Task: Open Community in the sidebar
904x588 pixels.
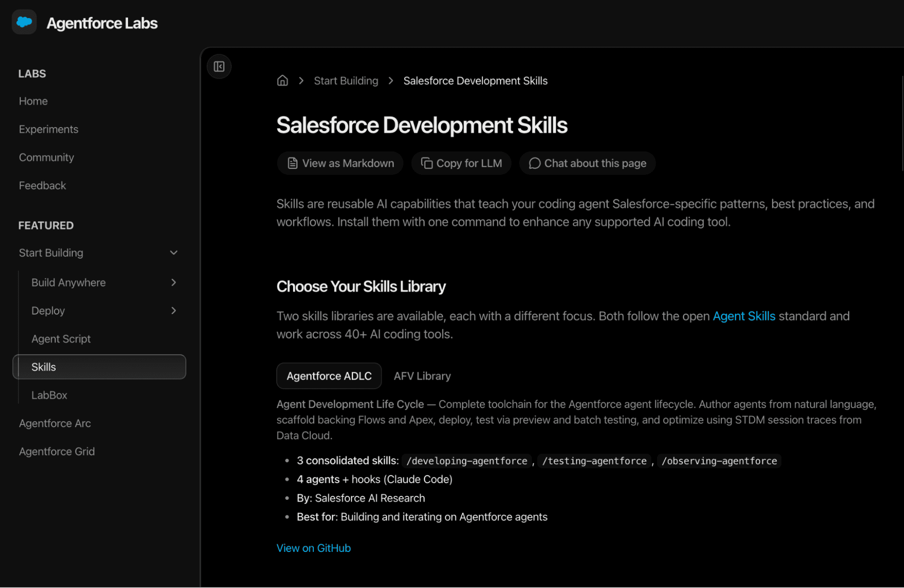Action: coord(46,157)
